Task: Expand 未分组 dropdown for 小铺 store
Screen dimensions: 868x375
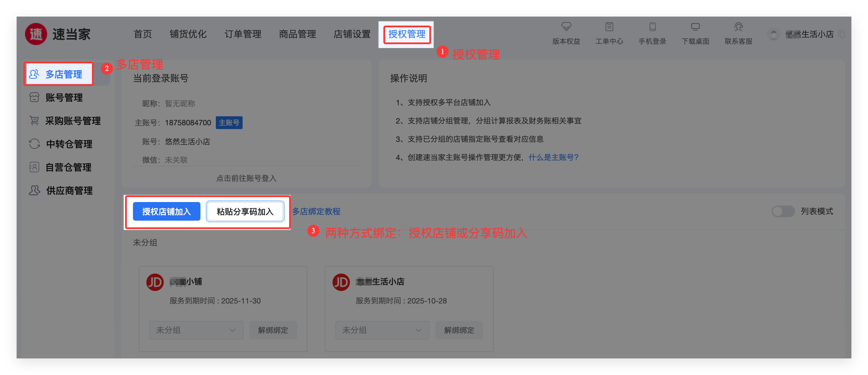Action: pyautogui.click(x=196, y=330)
